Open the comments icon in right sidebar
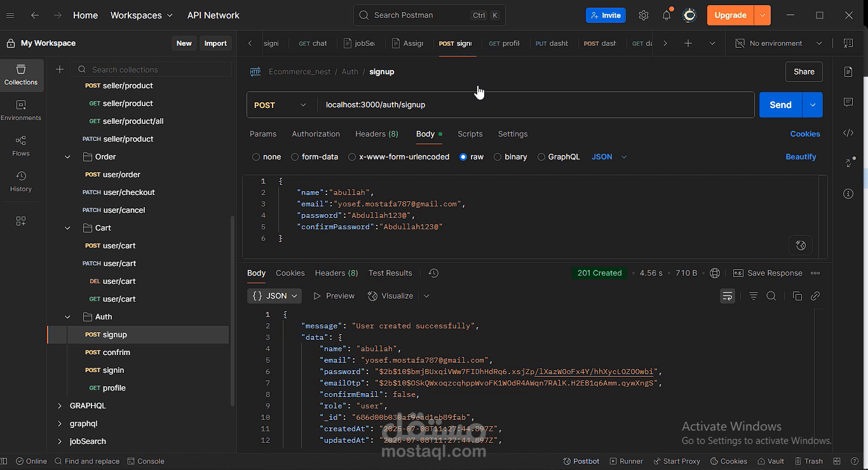 tap(848, 102)
